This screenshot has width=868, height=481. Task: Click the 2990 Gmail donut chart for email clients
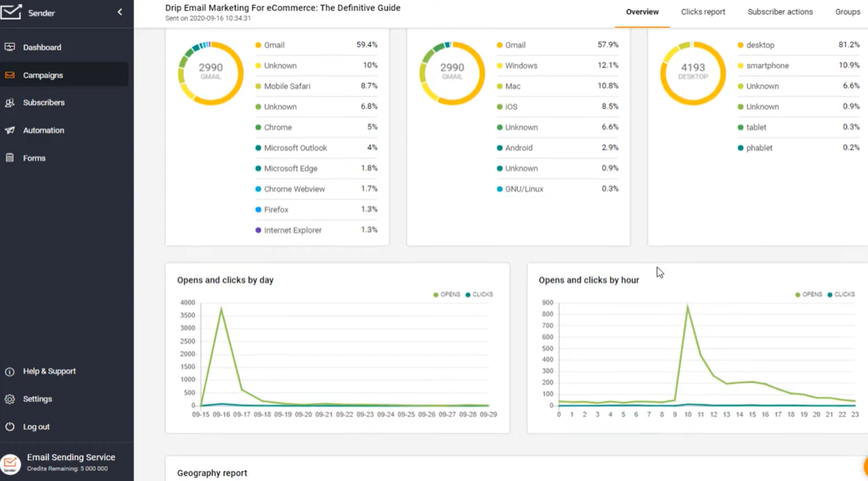[211, 72]
